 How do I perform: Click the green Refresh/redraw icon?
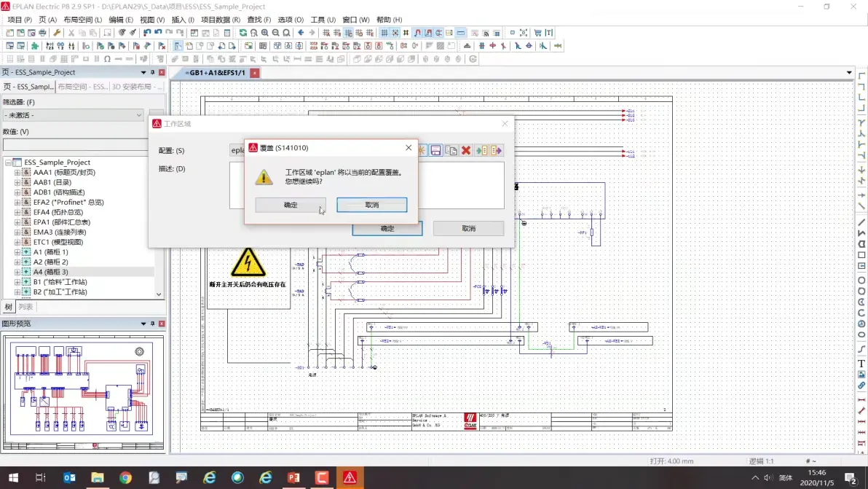click(x=243, y=33)
